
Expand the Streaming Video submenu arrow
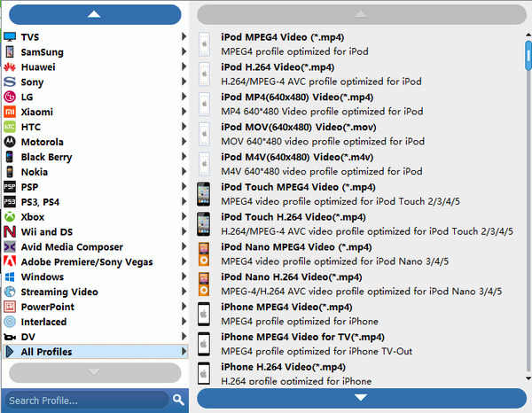184,292
